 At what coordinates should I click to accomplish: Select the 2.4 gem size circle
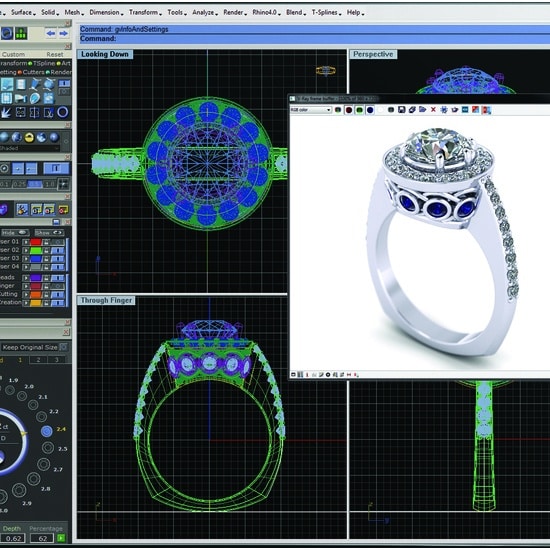tap(47, 431)
